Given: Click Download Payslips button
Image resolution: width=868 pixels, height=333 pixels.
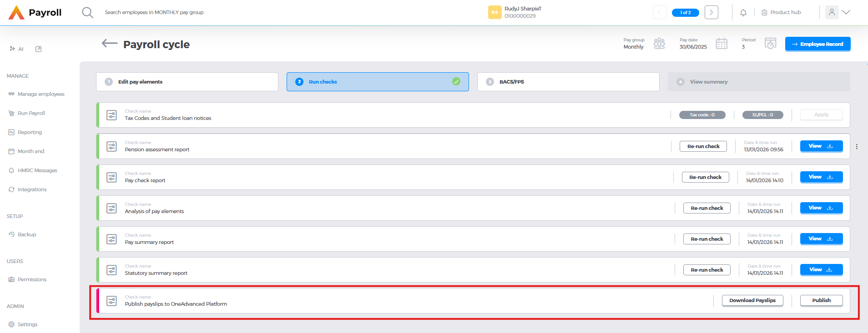Looking at the screenshot, I should [x=752, y=301].
